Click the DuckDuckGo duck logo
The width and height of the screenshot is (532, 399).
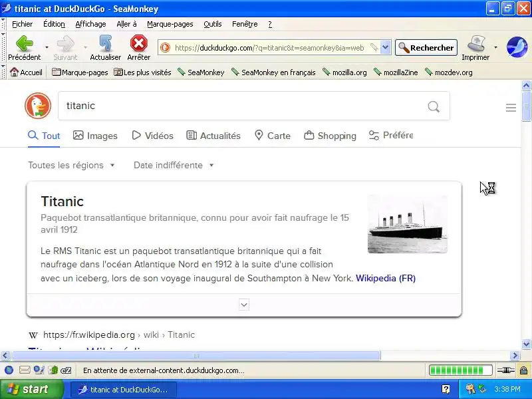click(38, 106)
